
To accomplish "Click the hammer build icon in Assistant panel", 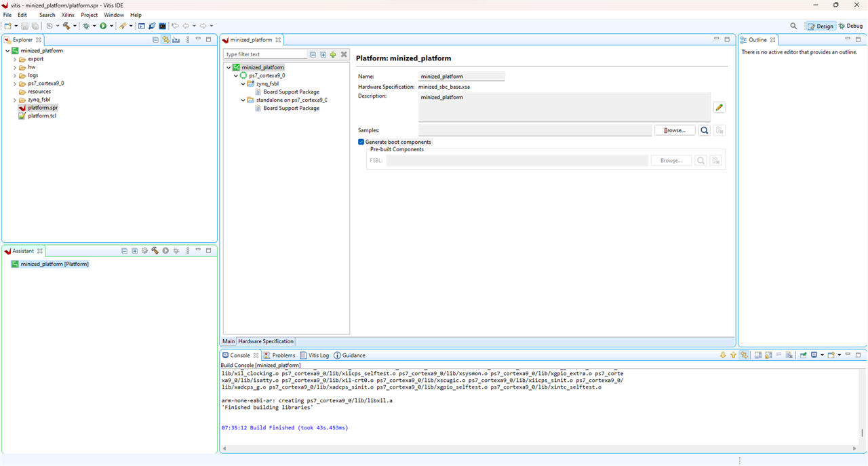I will (155, 251).
